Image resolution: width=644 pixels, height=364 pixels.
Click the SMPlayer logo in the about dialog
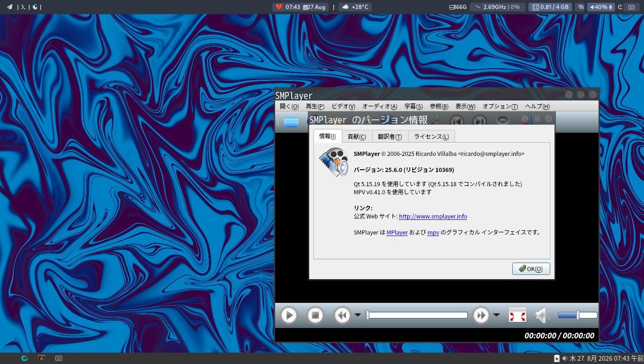(x=333, y=162)
